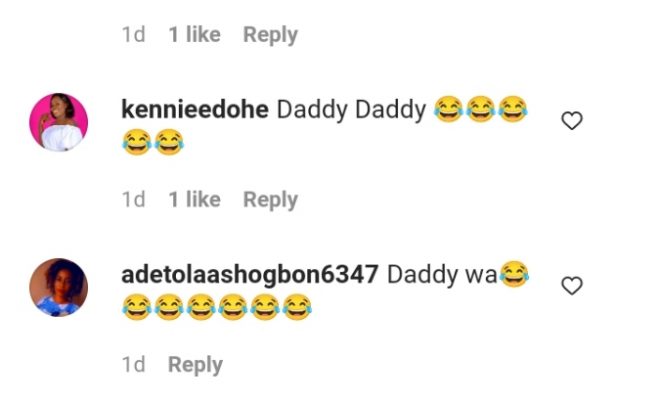
Task: Click the row of six laughing emojis
Action: point(217,307)
